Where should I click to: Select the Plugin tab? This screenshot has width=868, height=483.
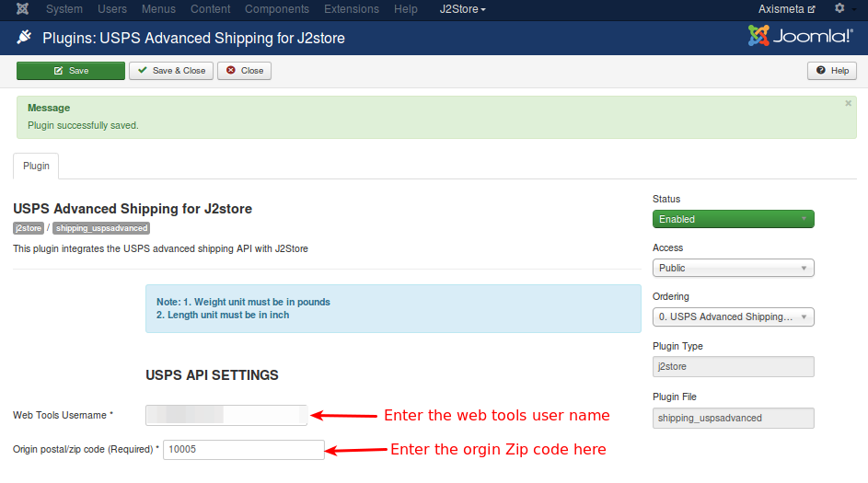click(x=36, y=167)
